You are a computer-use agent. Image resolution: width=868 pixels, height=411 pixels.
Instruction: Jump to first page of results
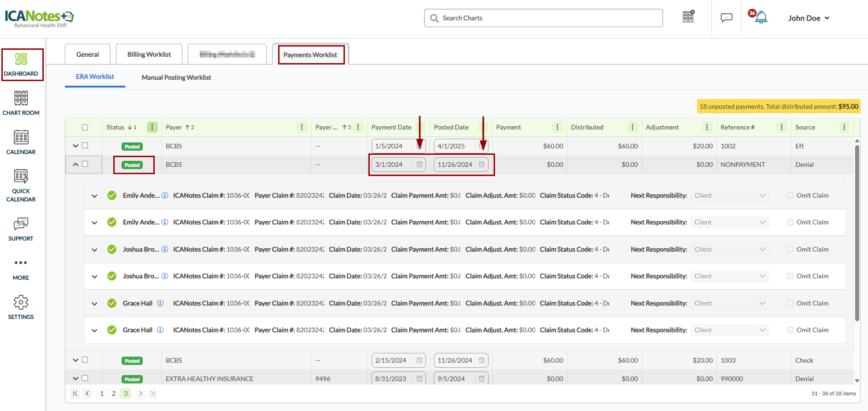click(75, 393)
